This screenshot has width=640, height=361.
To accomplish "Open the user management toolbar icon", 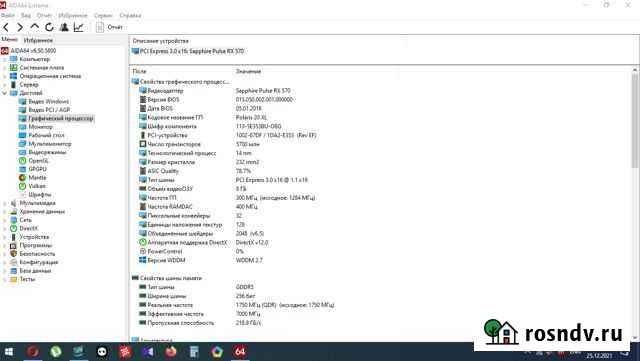I will (64, 27).
